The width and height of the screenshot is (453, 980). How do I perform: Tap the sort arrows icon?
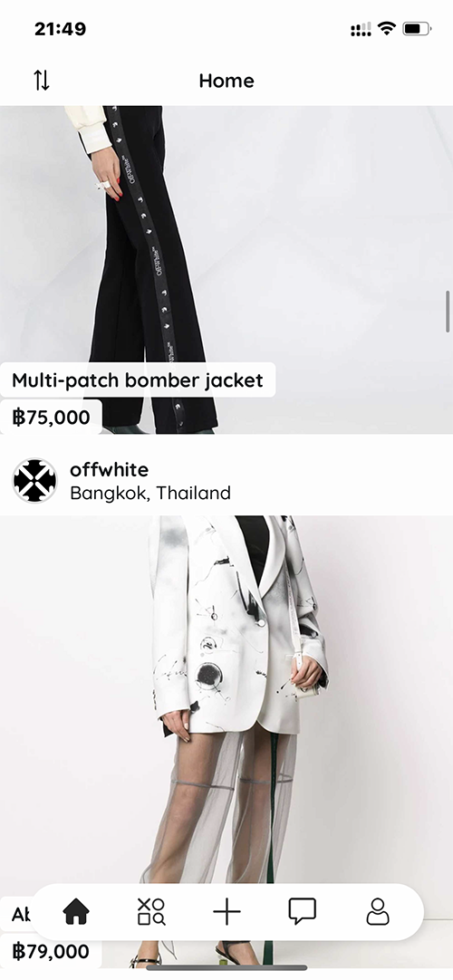click(42, 80)
